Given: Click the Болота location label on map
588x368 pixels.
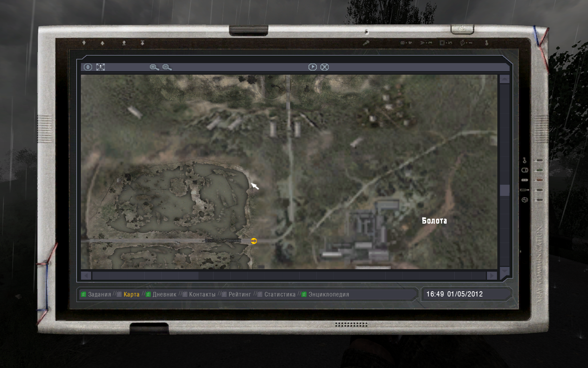Looking at the screenshot, I should coord(434,221).
